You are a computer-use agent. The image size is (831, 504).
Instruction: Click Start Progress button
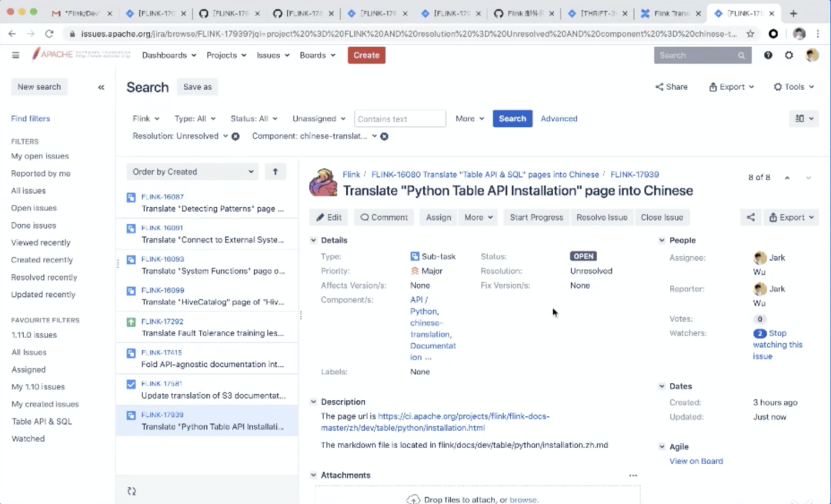pyautogui.click(x=536, y=217)
